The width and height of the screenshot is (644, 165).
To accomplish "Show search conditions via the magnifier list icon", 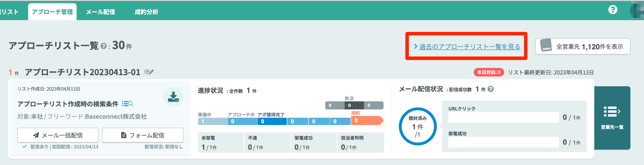I will click(128, 104).
